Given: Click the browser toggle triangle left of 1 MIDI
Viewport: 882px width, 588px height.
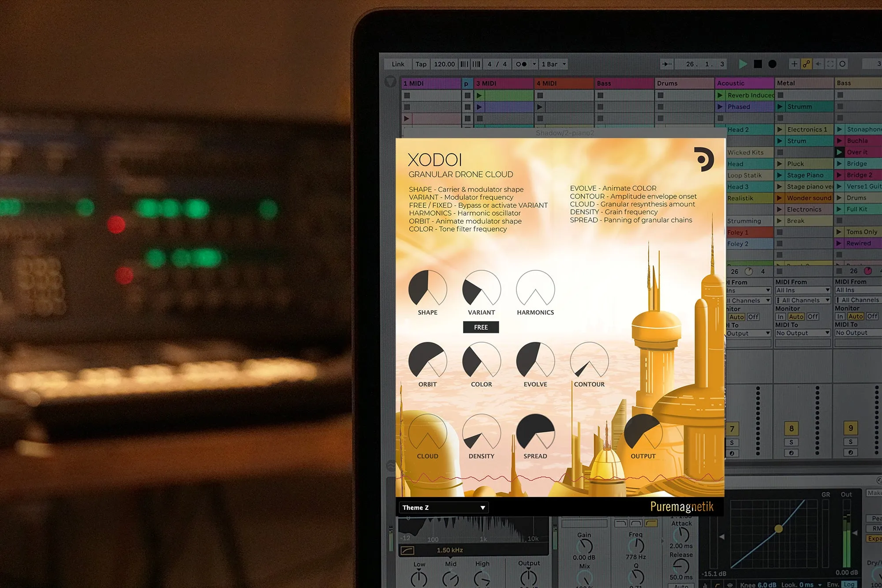Looking at the screenshot, I should coord(390,82).
